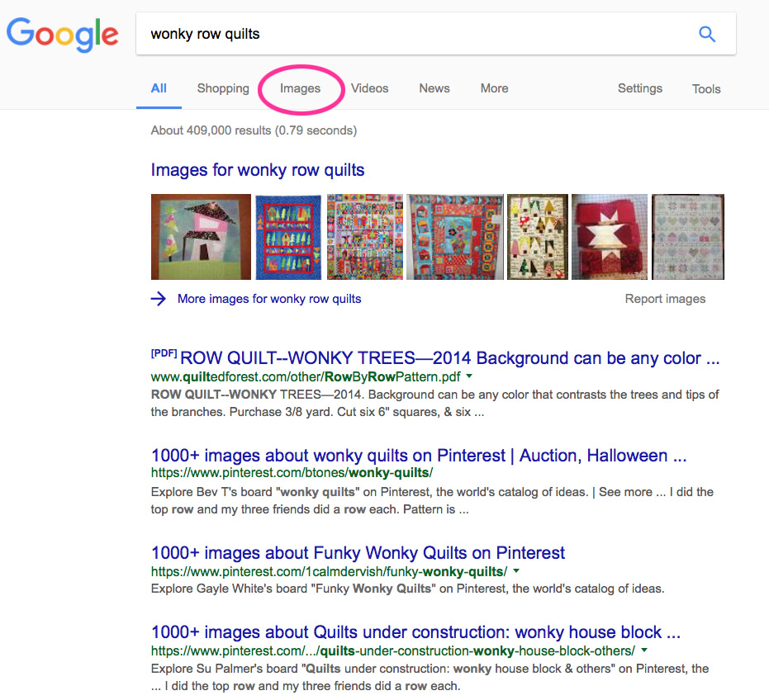
Task: Open the Images tab
Action: coord(300,88)
